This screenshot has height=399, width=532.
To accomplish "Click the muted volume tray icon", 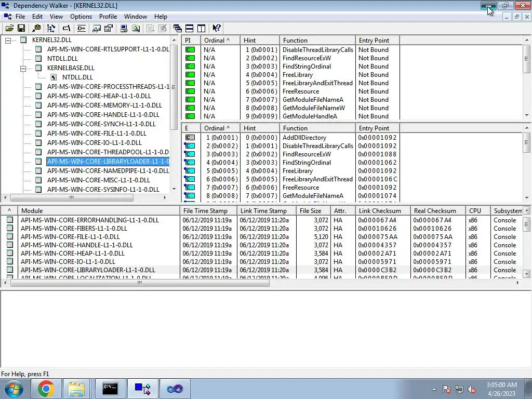I will coord(472,390).
